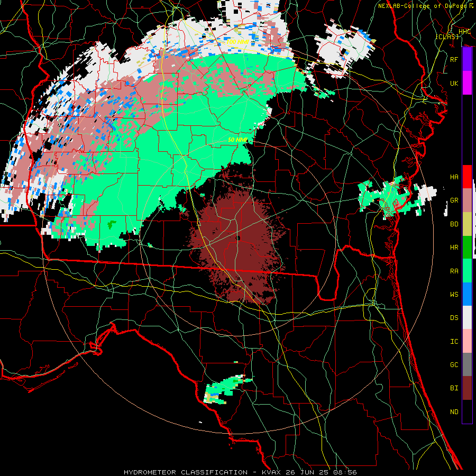Click the GR legend label

coord(454,200)
